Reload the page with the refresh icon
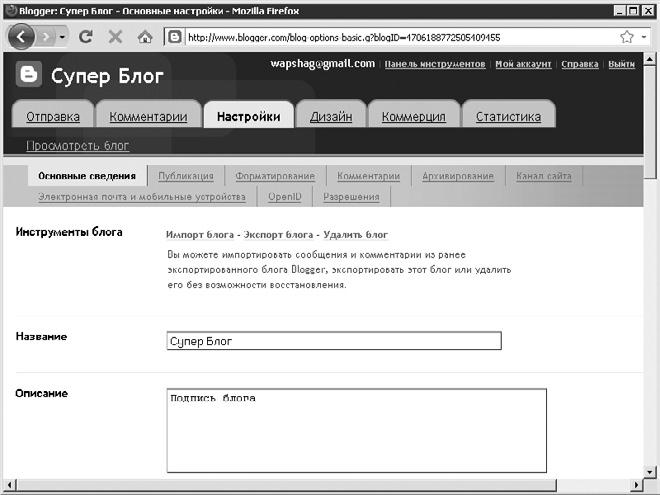The image size is (660, 495). tap(86, 37)
